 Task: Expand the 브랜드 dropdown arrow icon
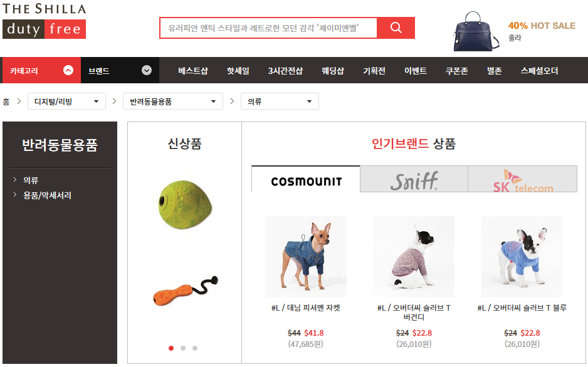click(x=147, y=70)
